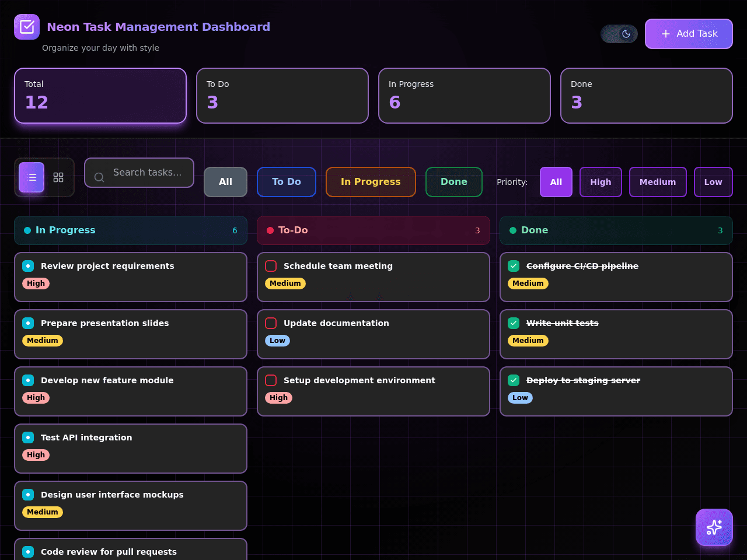747x560 pixels.
Task: Click the High badge on Test API integration
Action: coord(36,455)
